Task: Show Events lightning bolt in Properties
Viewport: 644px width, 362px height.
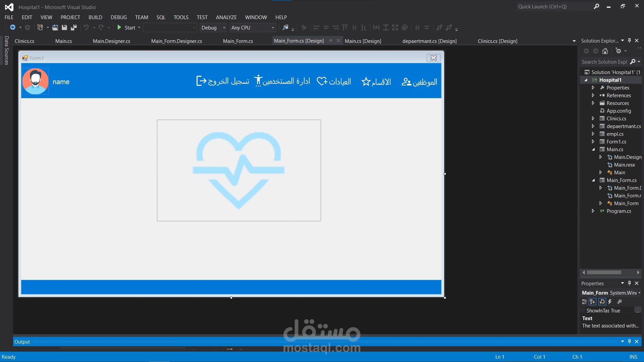Action: pos(610,302)
